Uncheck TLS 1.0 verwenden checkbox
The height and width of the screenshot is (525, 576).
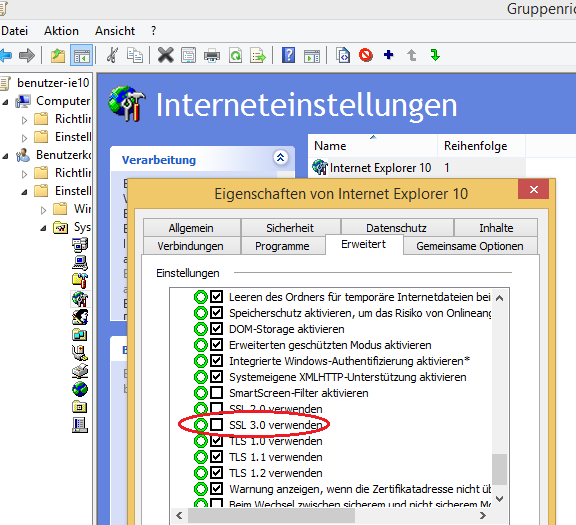point(216,441)
